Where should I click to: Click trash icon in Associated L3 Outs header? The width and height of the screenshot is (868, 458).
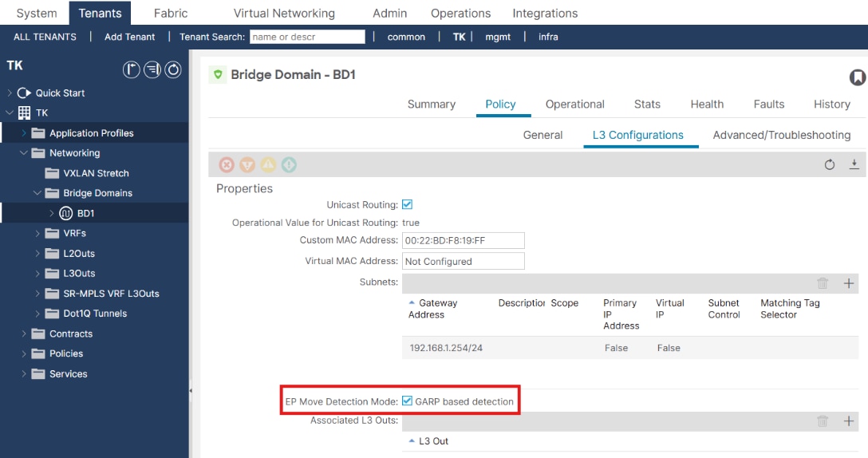(823, 421)
